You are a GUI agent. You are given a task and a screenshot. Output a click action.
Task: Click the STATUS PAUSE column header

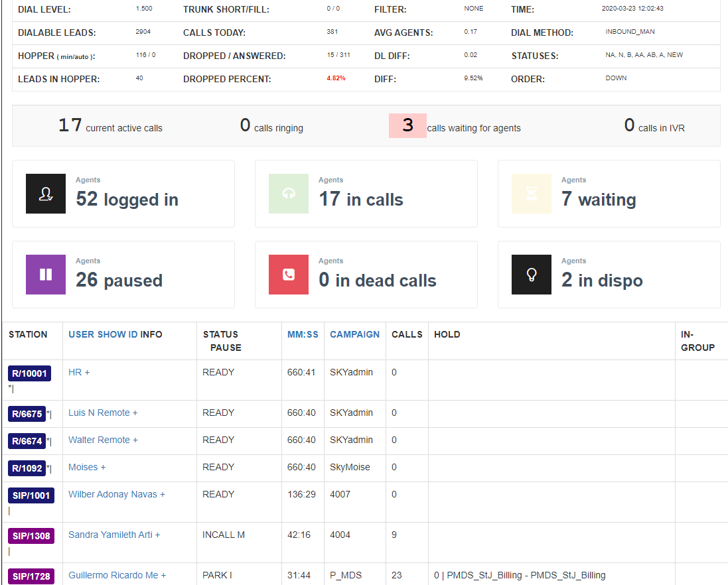[222, 341]
